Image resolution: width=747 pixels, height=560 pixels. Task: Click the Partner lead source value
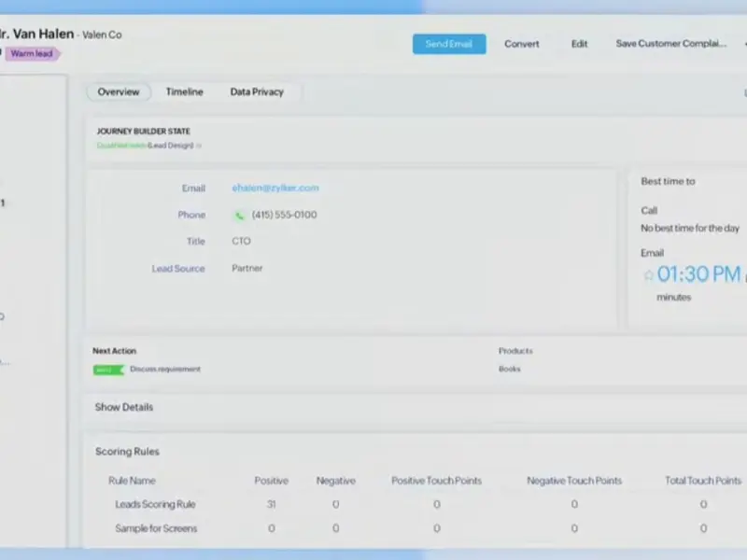[x=247, y=269]
